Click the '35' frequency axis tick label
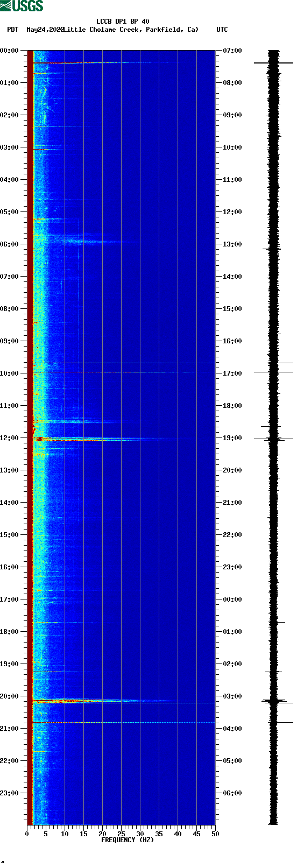Image resolution: width=297 pixels, height=868 pixels. click(x=159, y=834)
